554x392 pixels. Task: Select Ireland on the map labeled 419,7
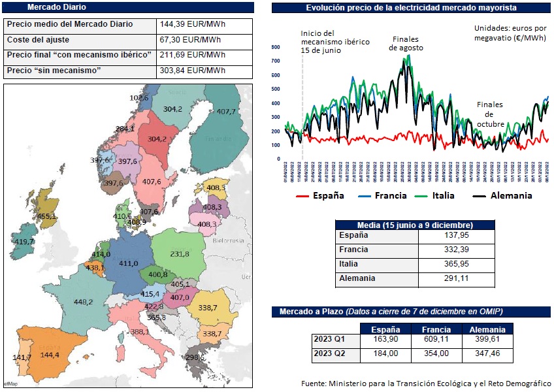pyautogui.click(x=24, y=241)
